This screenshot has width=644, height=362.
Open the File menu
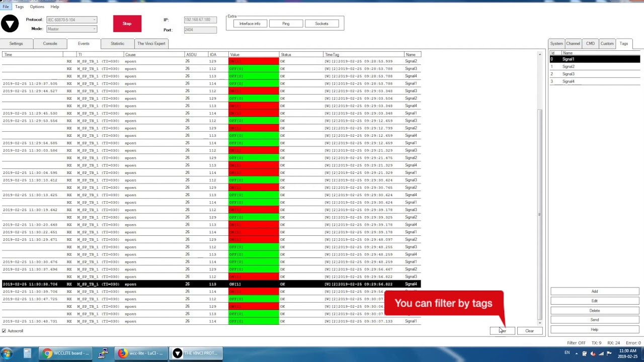coord(6,7)
